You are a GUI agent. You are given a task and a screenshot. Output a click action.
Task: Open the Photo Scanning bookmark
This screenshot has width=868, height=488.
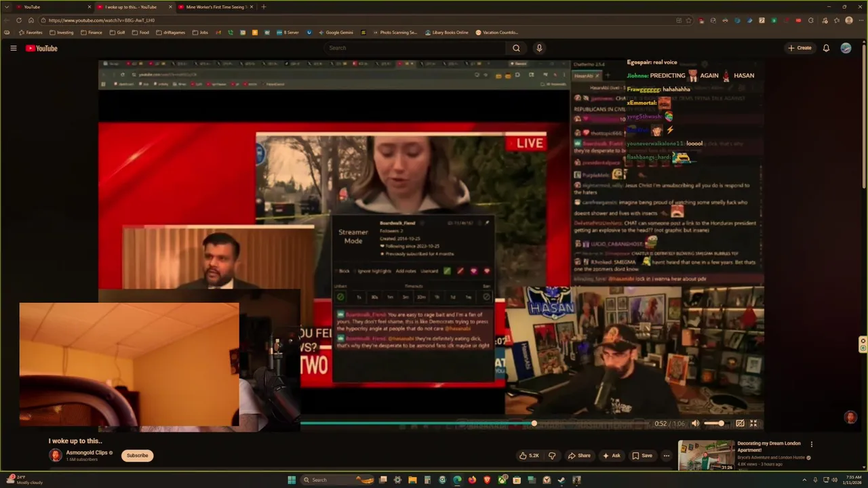pyautogui.click(x=394, y=33)
